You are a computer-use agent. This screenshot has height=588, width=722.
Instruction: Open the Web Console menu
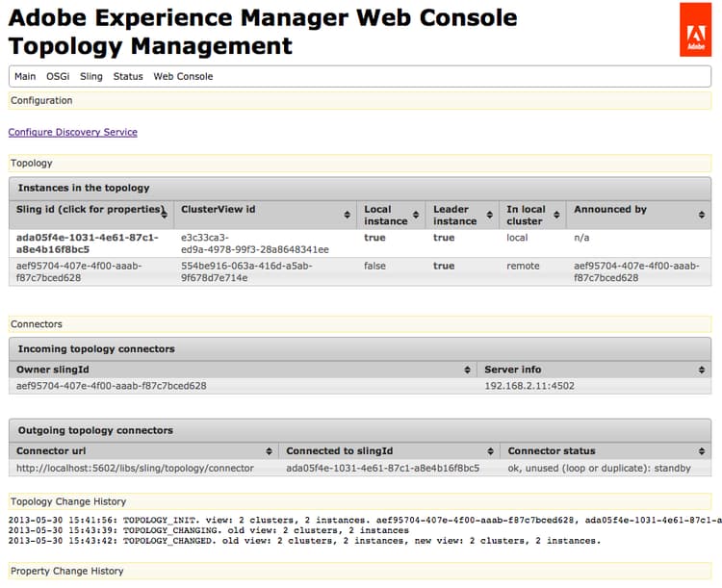tap(183, 76)
